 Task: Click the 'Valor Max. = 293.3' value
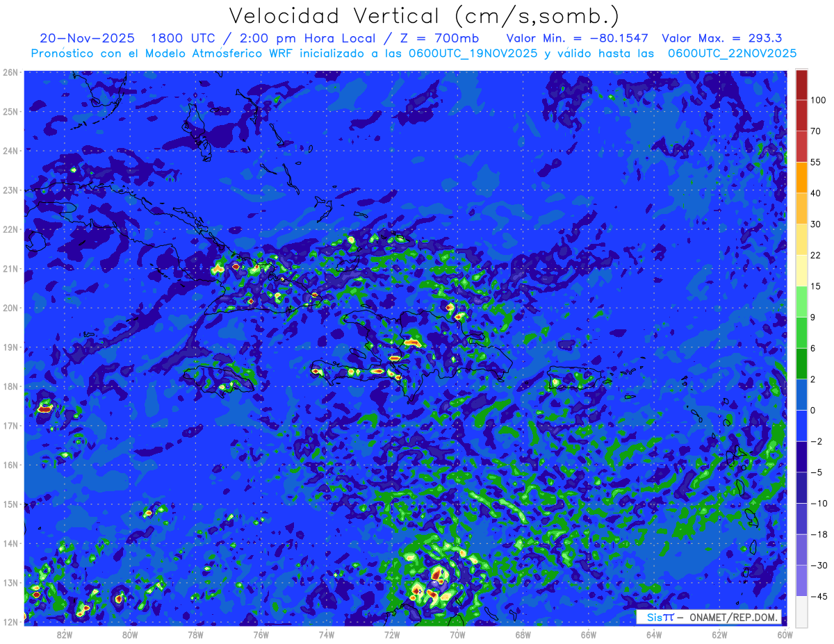tap(722, 38)
